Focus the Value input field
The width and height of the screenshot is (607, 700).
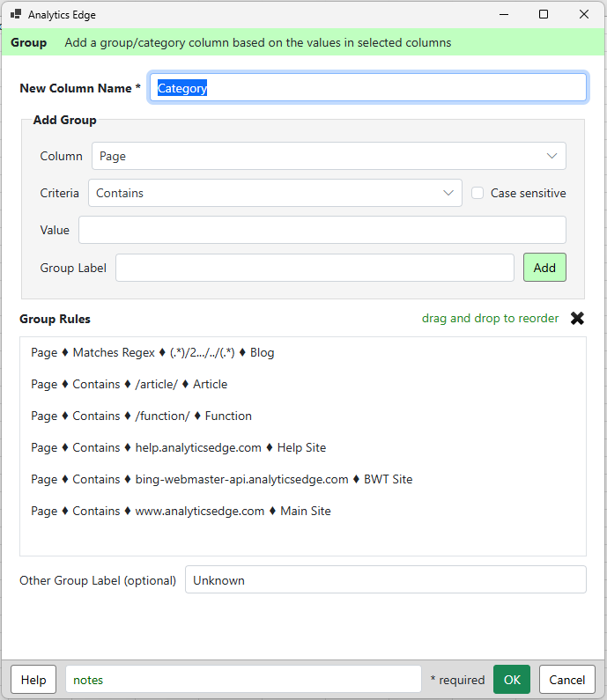(322, 230)
